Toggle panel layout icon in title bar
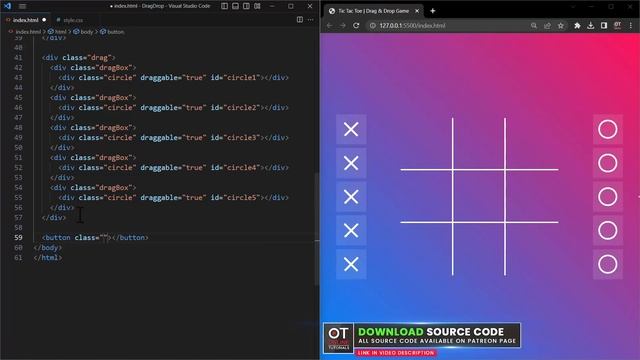This screenshot has width=640, height=360. click(x=236, y=6)
